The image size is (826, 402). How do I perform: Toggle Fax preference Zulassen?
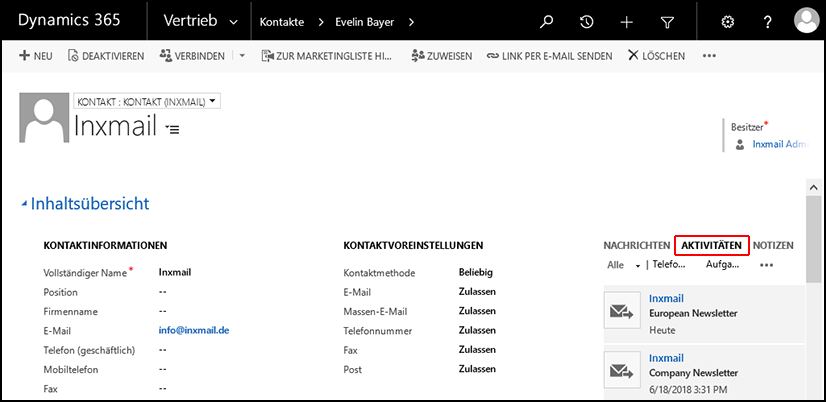point(477,350)
